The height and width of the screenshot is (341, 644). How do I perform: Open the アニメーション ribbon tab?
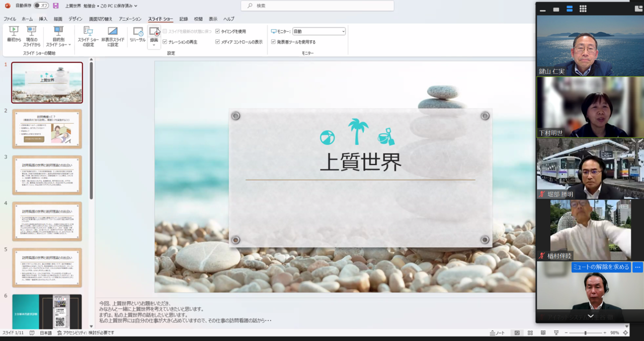(130, 19)
